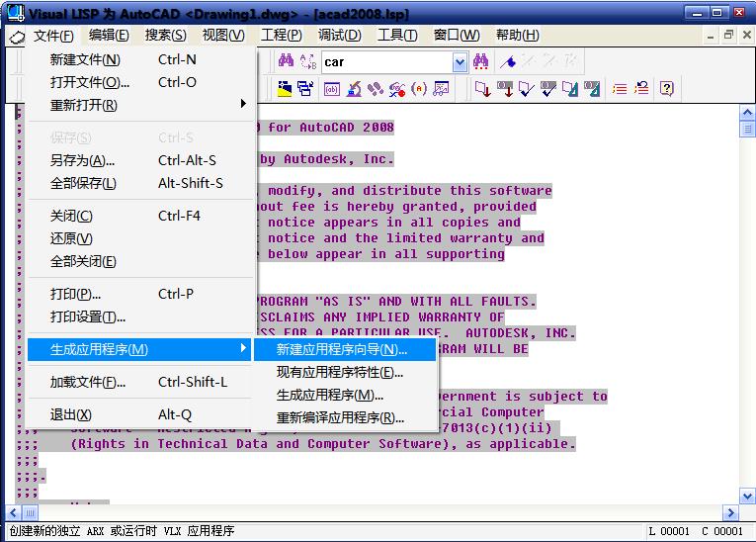Click Check Selection icon
The image size is (756, 542).
548,88
